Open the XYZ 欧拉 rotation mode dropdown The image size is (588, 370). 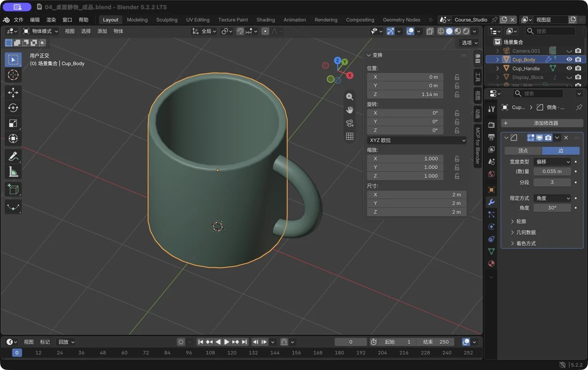[417, 141]
